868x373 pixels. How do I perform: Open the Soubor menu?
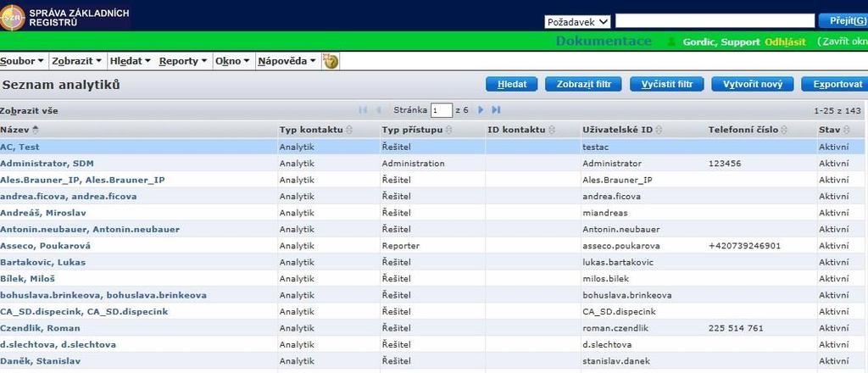[x=21, y=61]
